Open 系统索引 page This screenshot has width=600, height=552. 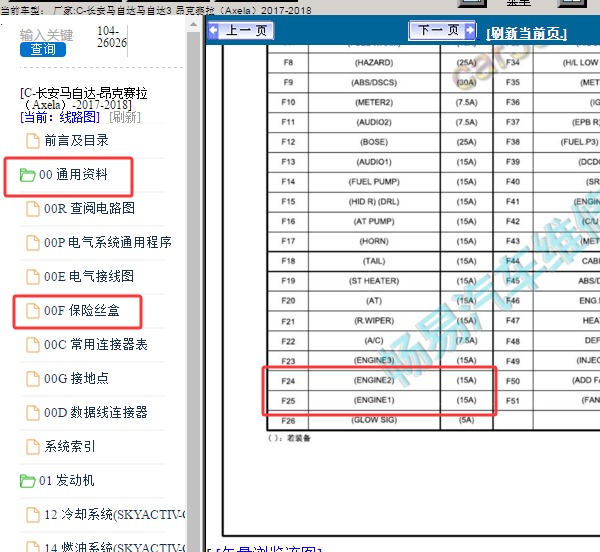coord(70,446)
